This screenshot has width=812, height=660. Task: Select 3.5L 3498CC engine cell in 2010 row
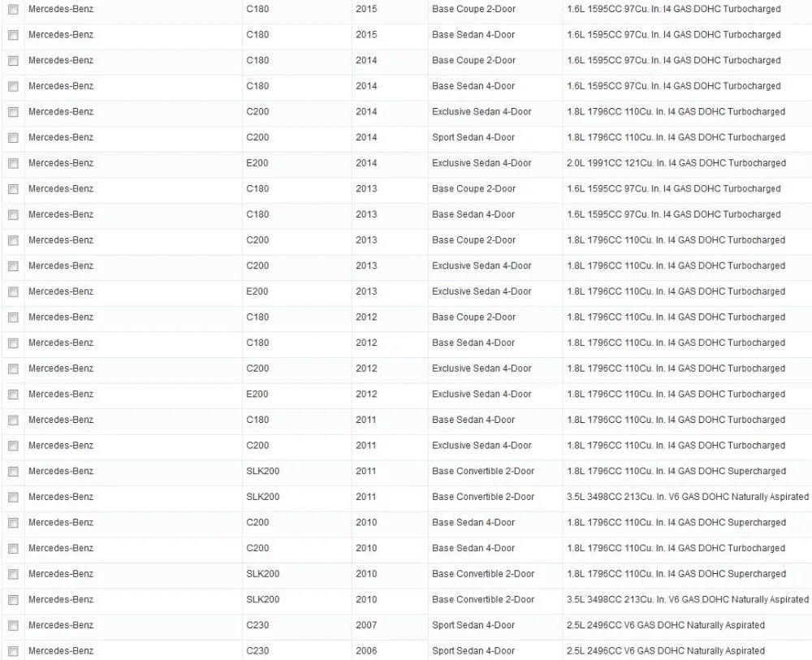point(687,599)
